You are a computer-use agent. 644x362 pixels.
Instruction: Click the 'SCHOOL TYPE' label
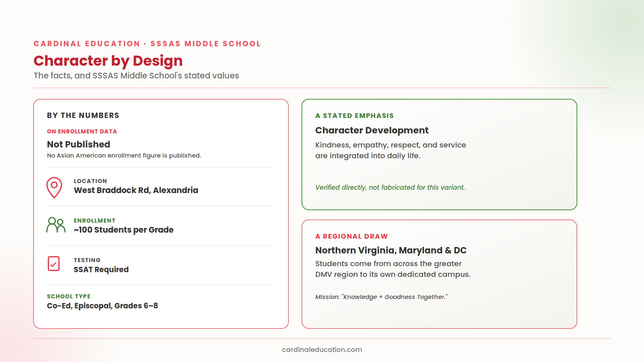[69, 296]
